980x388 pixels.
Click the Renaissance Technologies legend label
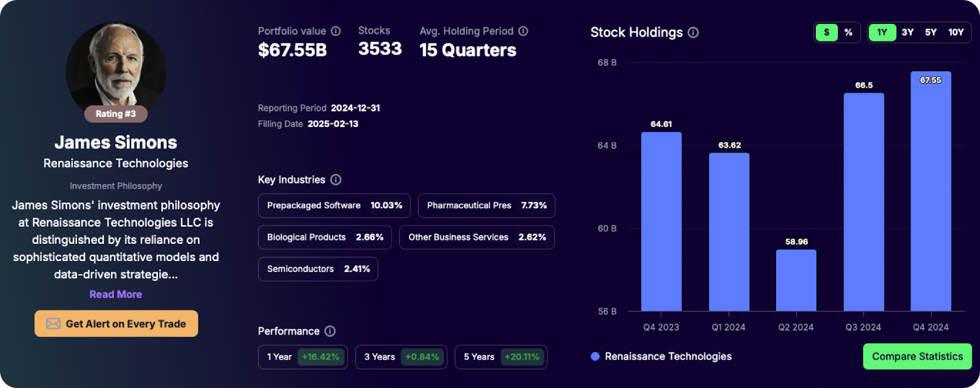click(x=668, y=356)
